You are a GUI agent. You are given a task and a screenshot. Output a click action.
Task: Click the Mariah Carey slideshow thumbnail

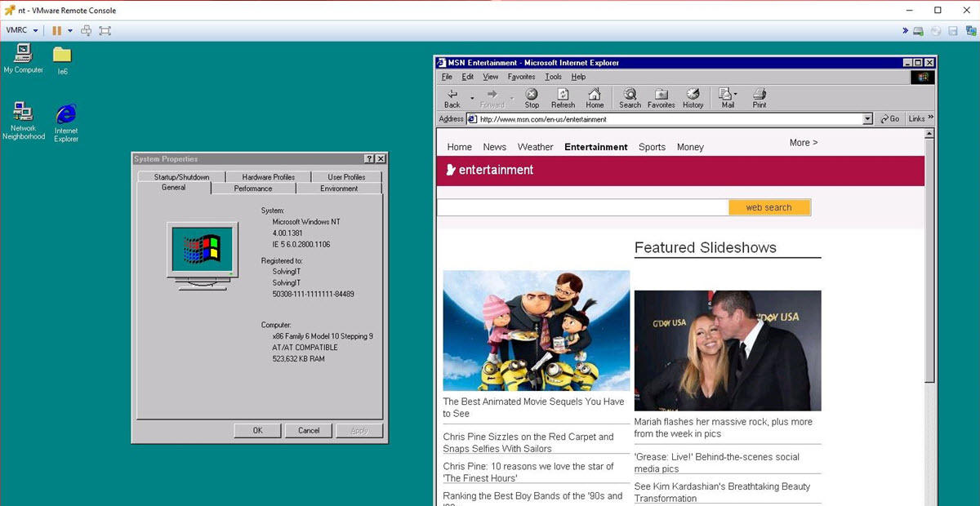pos(728,350)
